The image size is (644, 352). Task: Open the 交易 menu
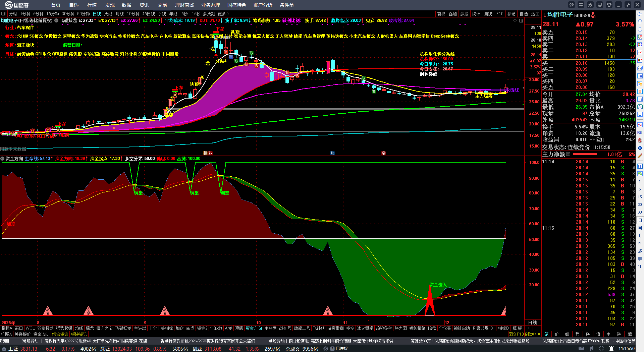162,5
